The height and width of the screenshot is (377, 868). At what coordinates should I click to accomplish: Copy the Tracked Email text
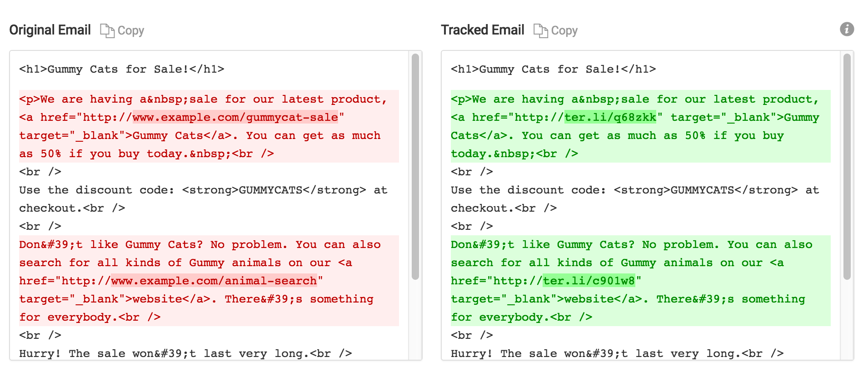(x=556, y=30)
